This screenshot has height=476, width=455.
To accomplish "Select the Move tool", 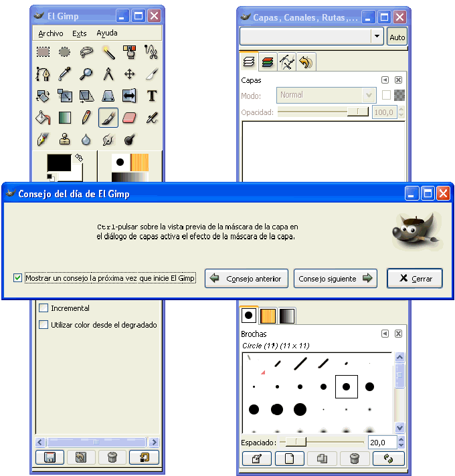I will tap(130, 74).
